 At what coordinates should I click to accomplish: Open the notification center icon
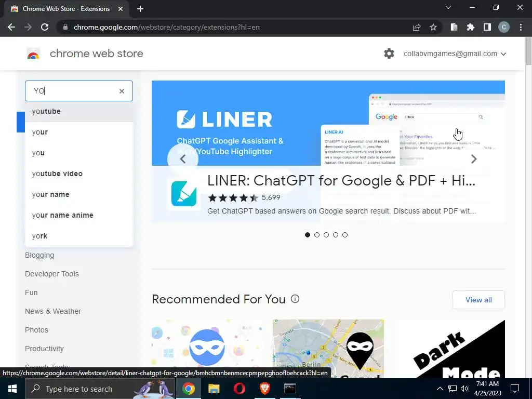tap(515, 389)
